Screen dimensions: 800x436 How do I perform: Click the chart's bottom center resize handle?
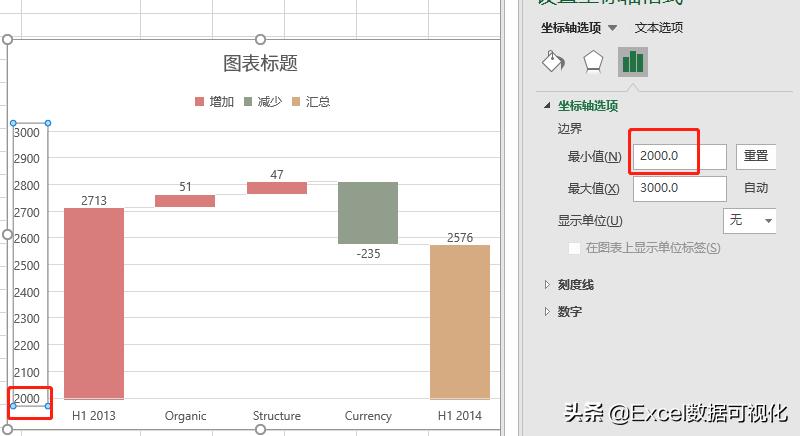pos(260,429)
